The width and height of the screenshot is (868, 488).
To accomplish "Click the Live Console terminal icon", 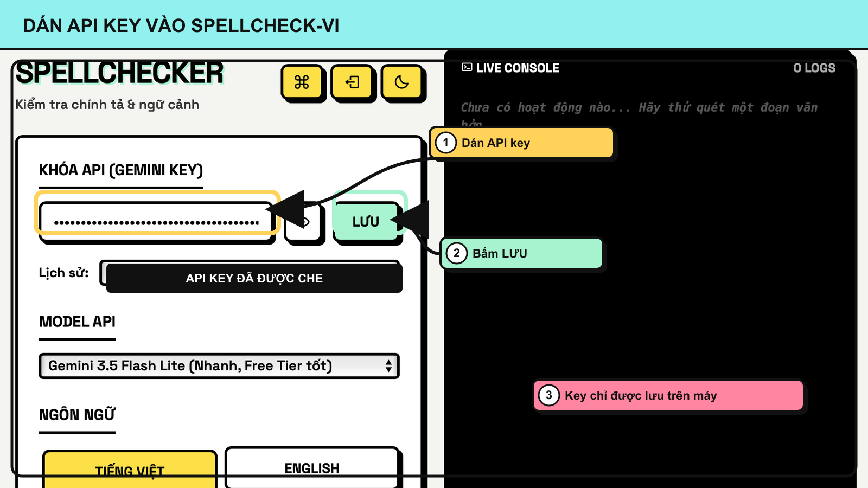I will [x=467, y=67].
